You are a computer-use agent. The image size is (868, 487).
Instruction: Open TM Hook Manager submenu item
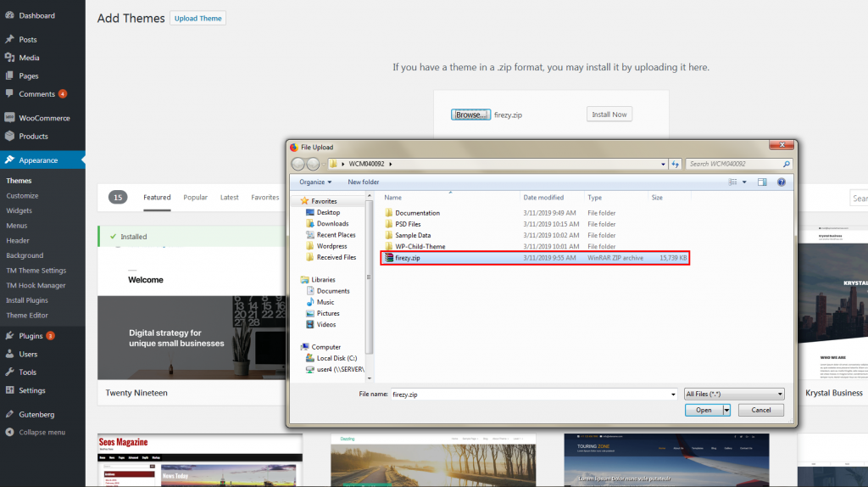pyautogui.click(x=36, y=285)
